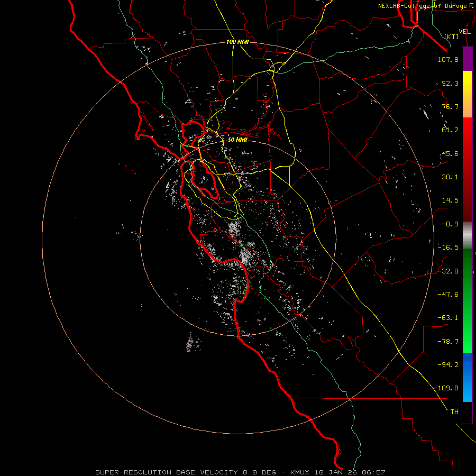Click the -109.8 velocity scale value
476x476 pixels.
coord(446,388)
